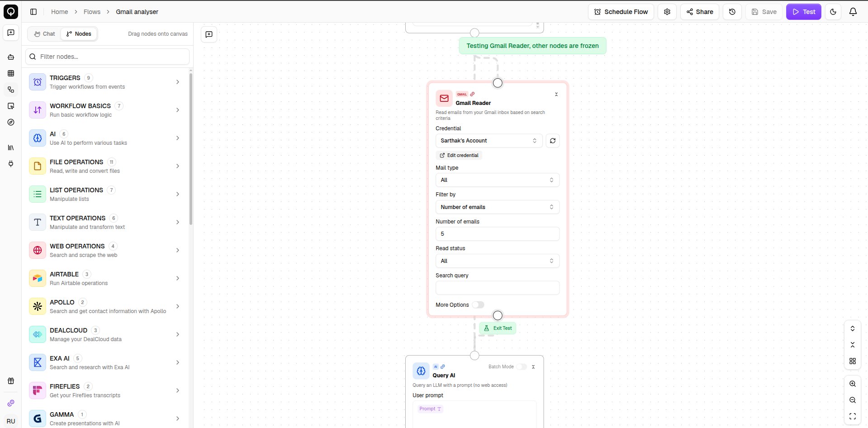Open the explore compass icon in left rail
The height and width of the screenshot is (428, 868).
click(11, 122)
